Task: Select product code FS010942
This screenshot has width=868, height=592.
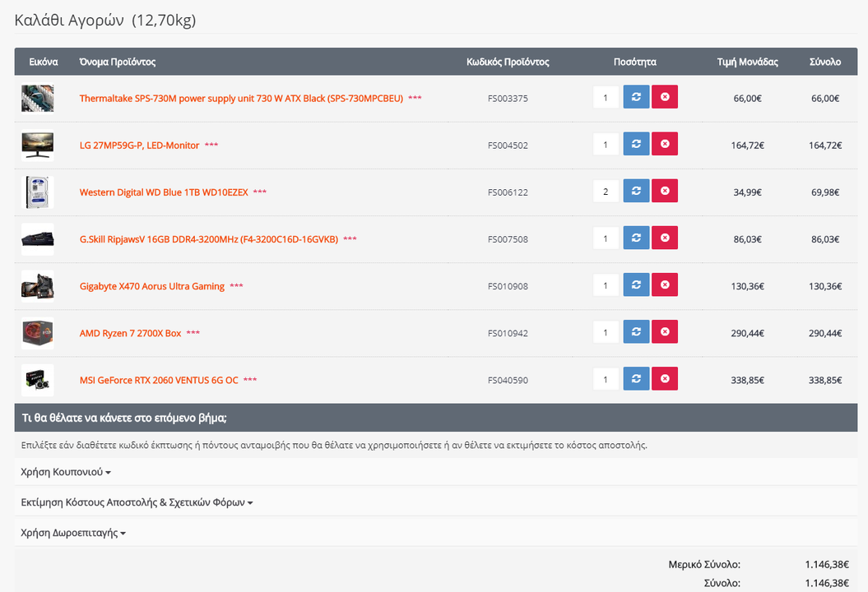Action: 508,334
